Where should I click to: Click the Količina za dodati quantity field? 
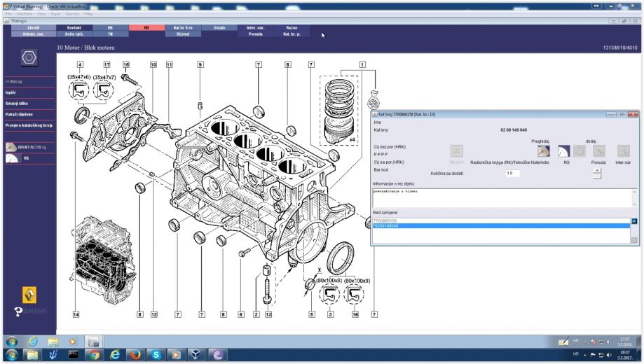(514, 173)
